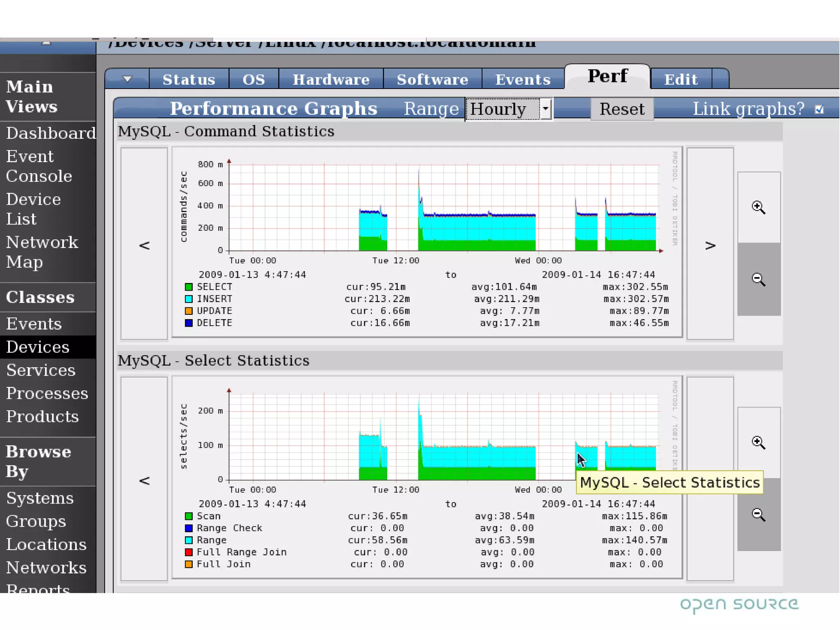Expand the tab bar arrow menu
Image resolution: width=840 pixels, height=630 pixels.
point(127,79)
